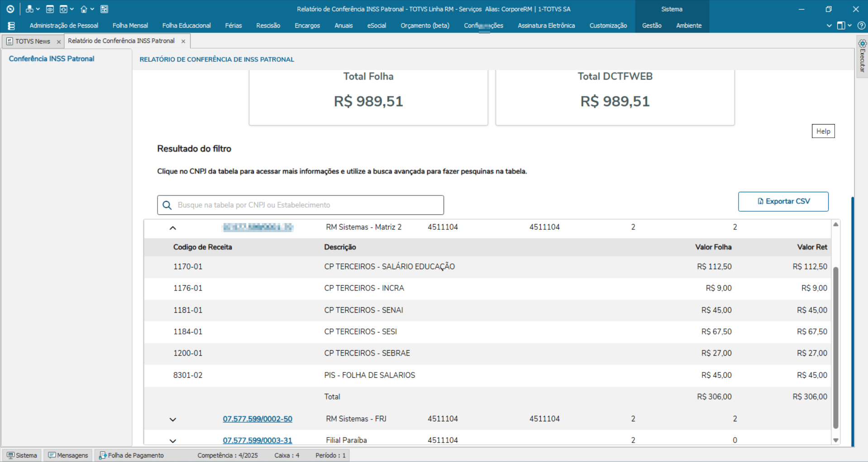The image size is (868, 462).
Task: Click the TOTVS News tab newspaper icon
Action: tap(10, 41)
